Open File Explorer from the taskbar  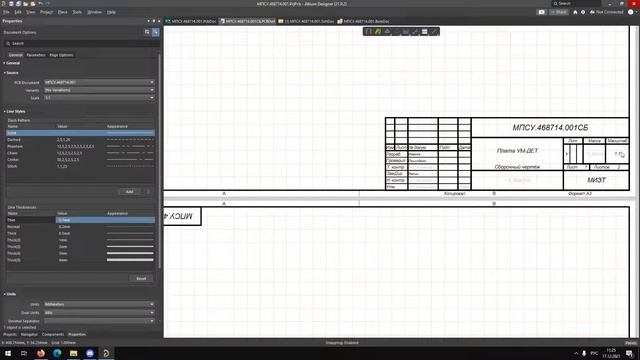73,353
